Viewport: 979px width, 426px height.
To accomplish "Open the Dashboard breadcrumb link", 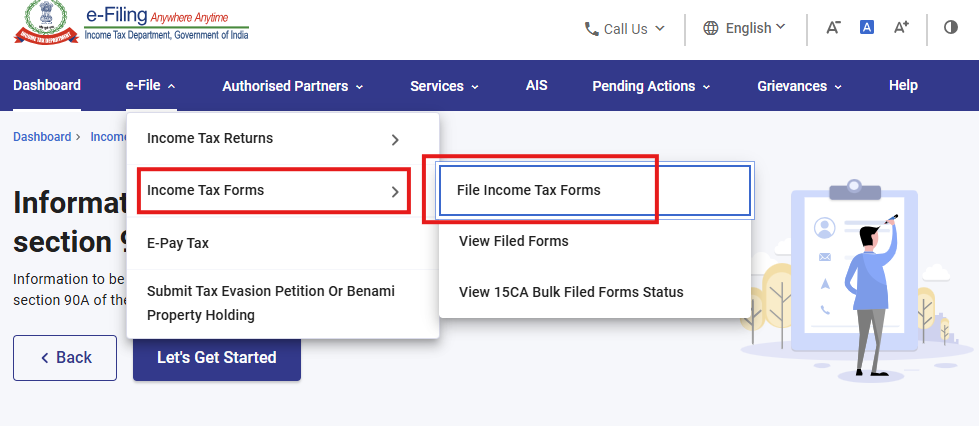I will (42, 137).
